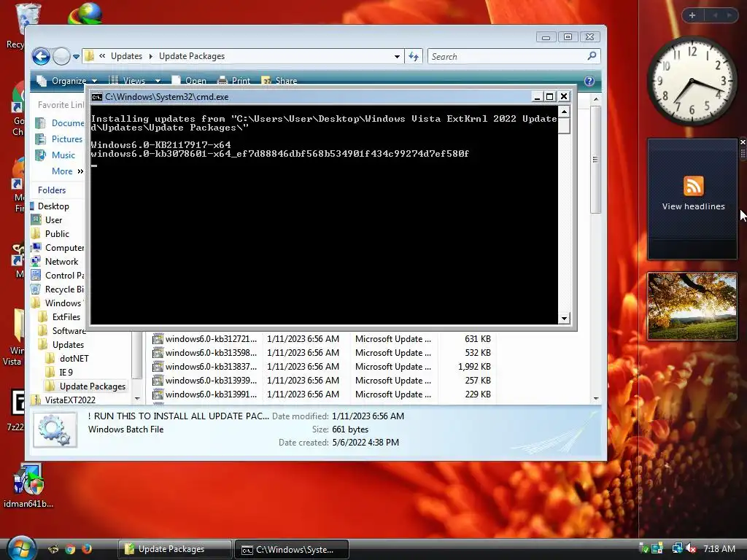
Task: Click the slideshow picture gadget
Action: (692, 306)
